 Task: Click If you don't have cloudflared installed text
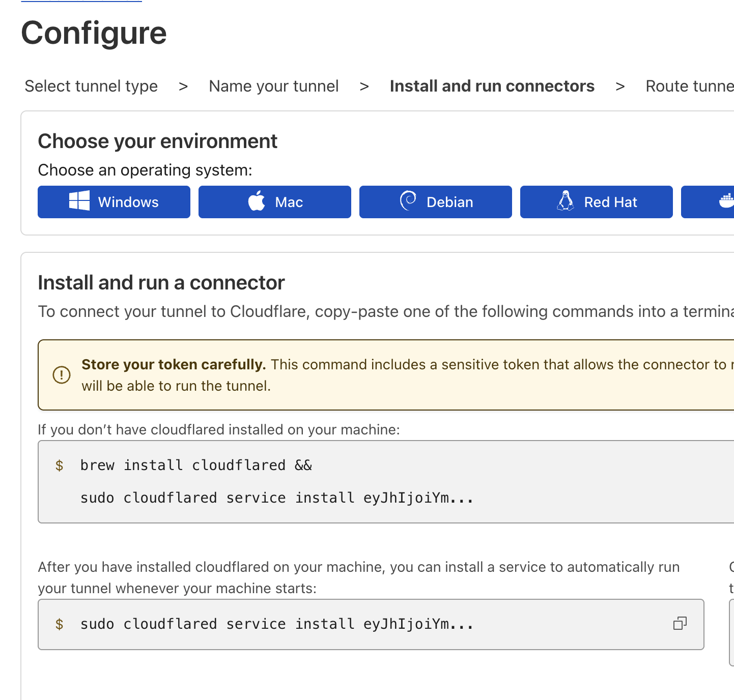click(219, 429)
